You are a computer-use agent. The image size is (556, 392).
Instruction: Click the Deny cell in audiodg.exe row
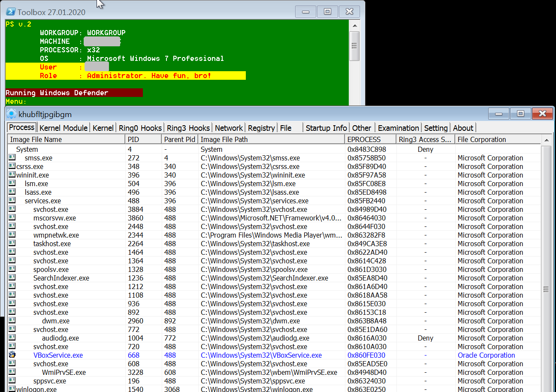pyautogui.click(x=426, y=338)
